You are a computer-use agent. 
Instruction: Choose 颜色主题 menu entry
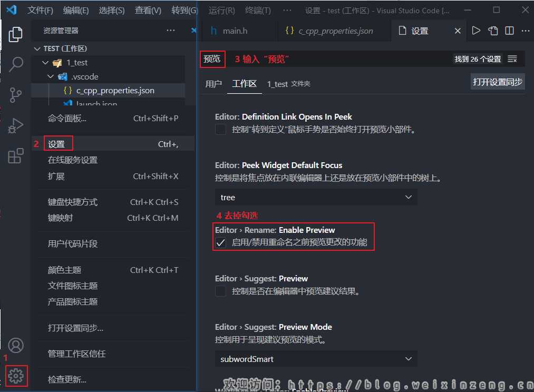[x=113, y=270]
